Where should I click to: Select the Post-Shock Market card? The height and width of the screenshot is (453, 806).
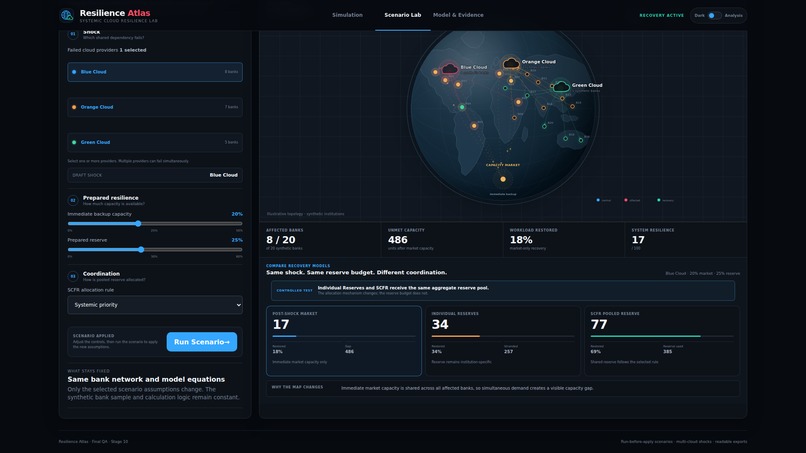344,341
